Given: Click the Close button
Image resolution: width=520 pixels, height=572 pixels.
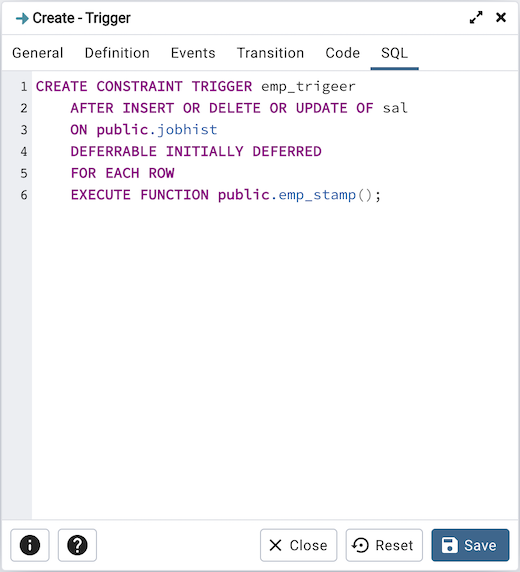Looking at the screenshot, I should click(x=298, y=545).
